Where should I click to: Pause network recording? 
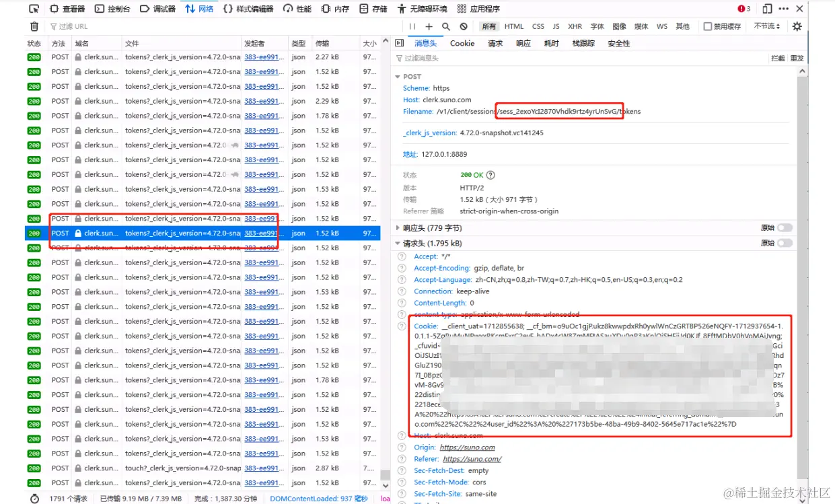(x=412, y=26)
